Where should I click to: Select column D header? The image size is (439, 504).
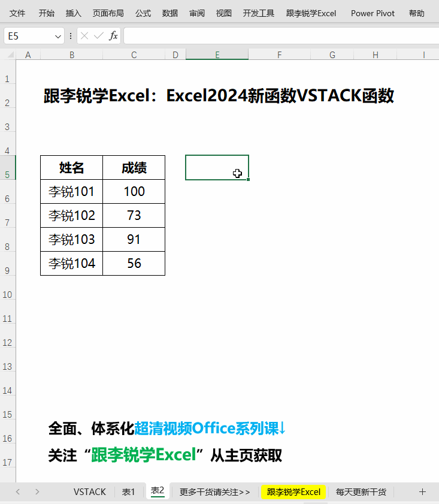pos(175,55)
